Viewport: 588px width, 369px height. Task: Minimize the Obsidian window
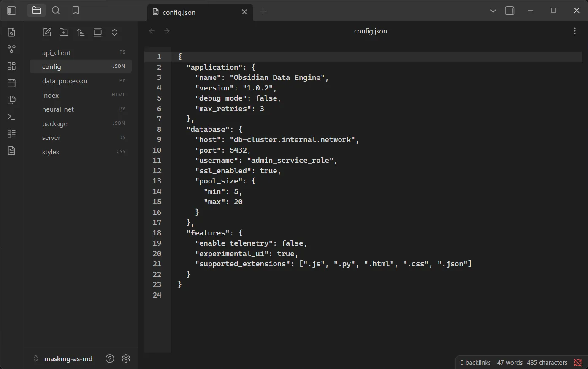(531, 11)
